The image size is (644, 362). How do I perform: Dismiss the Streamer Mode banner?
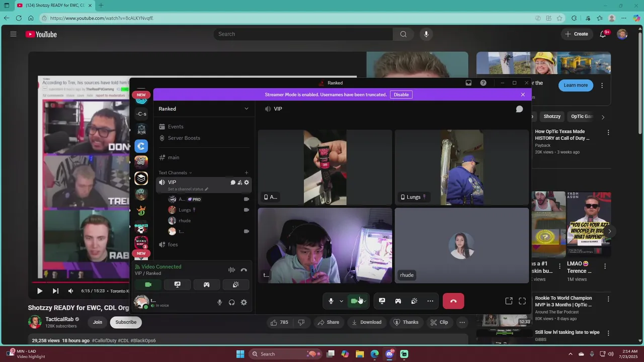tap(523, 95)
